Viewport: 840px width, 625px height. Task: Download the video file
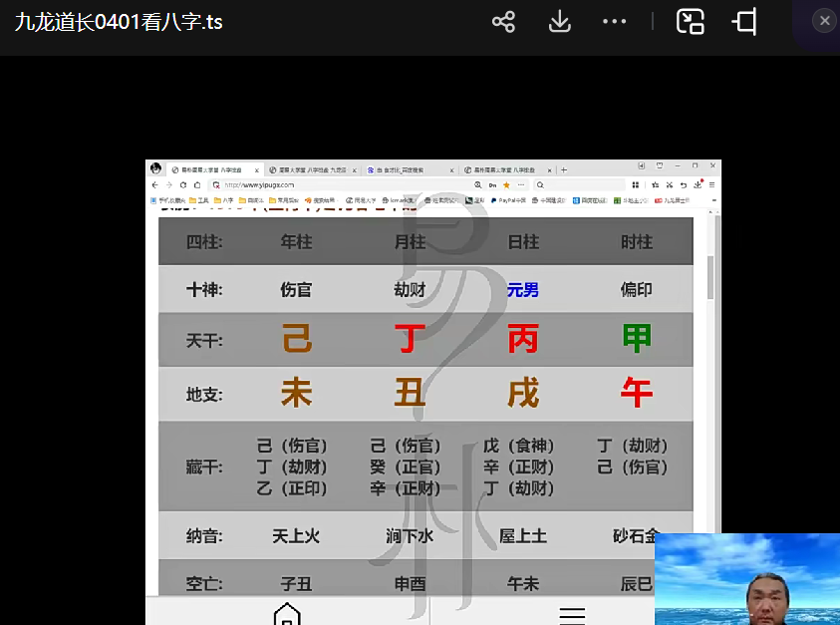pos(559,22)
